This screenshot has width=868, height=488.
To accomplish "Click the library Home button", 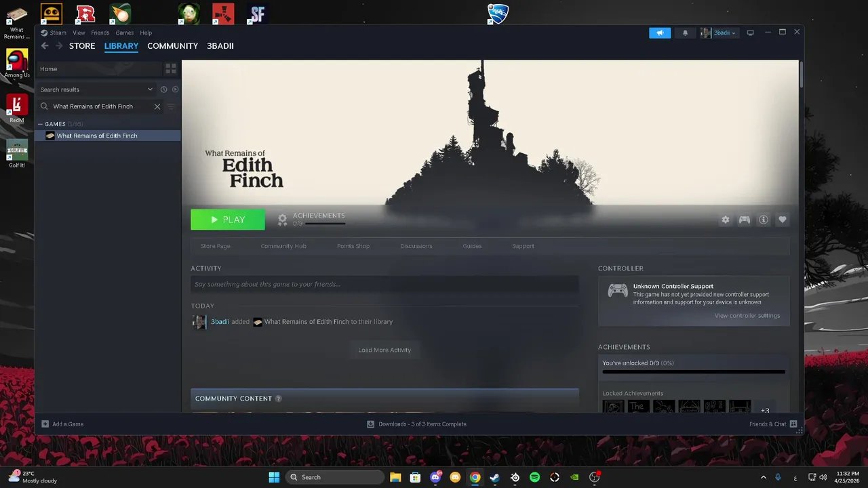I will (99, 69).
